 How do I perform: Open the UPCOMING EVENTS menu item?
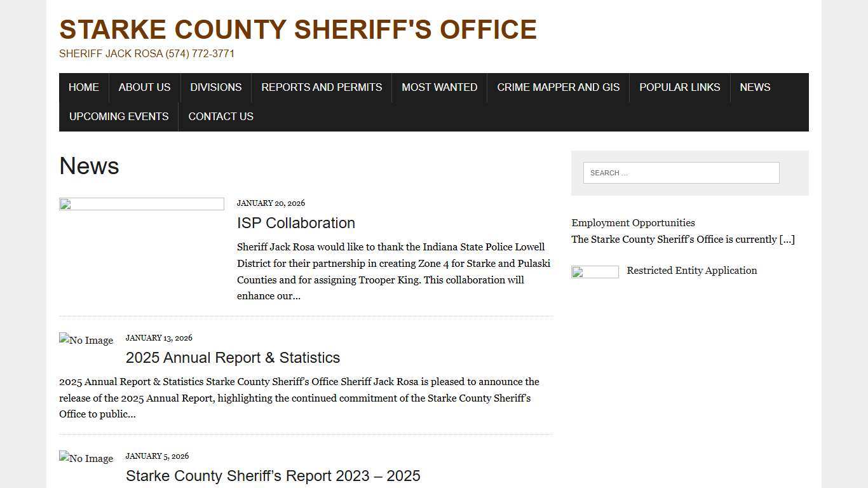119,116
